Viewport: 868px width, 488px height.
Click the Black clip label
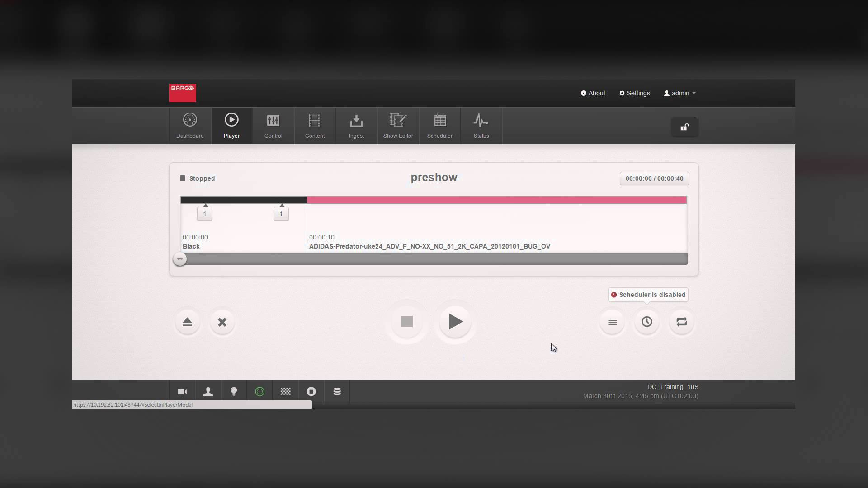191,246
